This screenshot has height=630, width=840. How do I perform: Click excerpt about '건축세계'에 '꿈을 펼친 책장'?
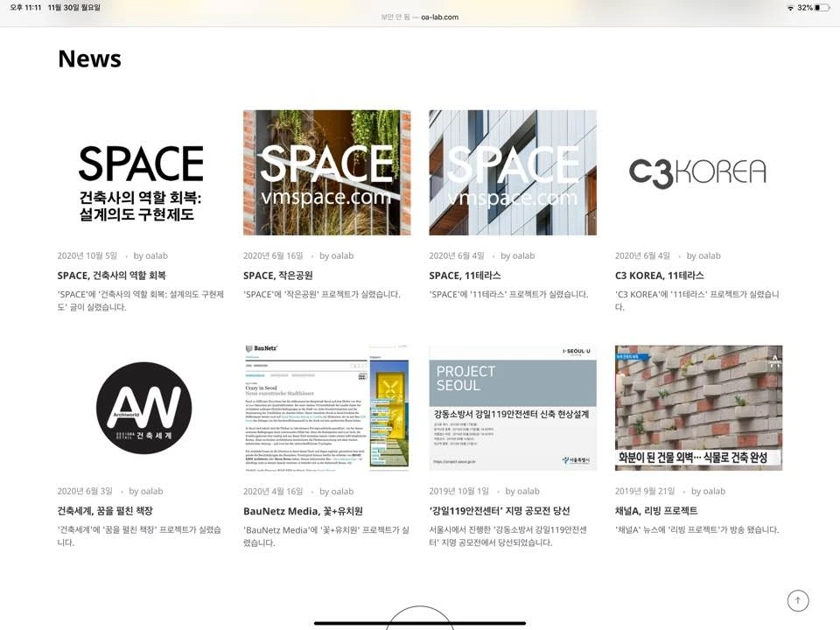click(x=139, y=536)
